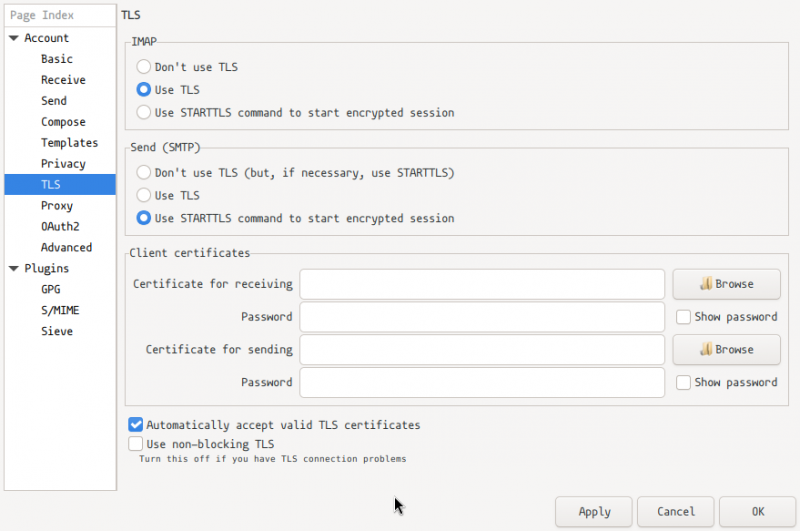This screenshot has width=800, height=531.
Task: Click the Certificate for receiving field
Action: (x=482, y=284)
